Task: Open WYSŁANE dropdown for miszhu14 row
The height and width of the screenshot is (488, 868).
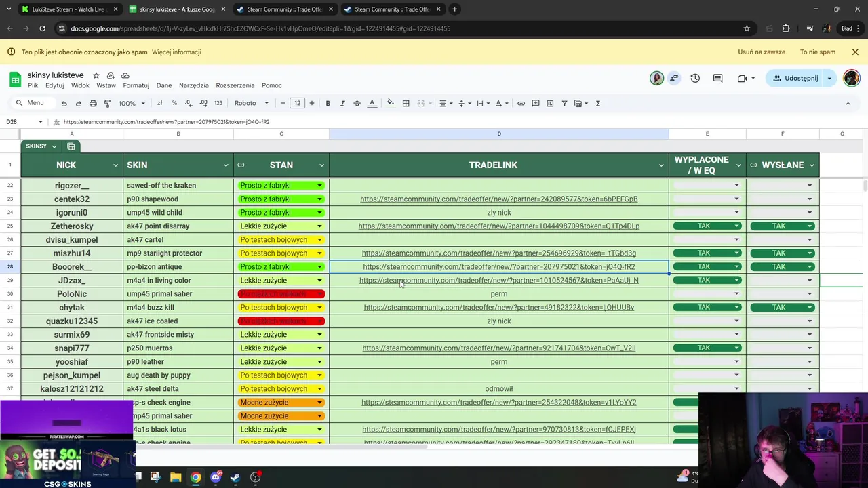Action: (810, 253)
